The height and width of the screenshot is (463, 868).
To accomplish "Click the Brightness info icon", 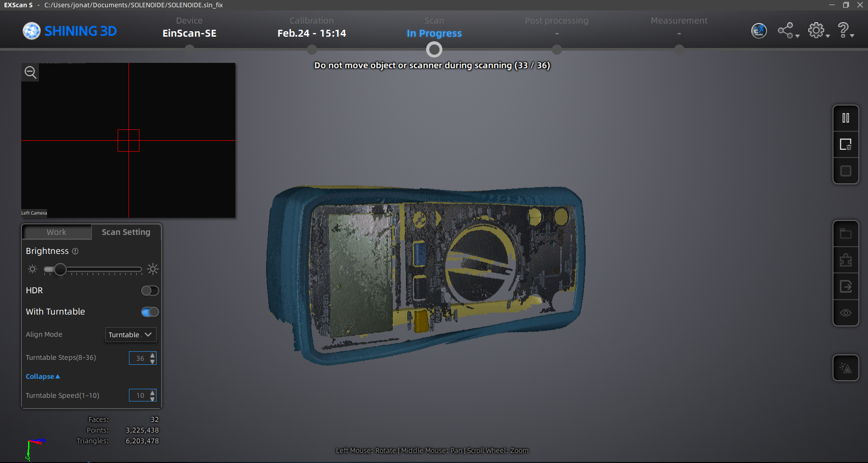I will 75,251.
